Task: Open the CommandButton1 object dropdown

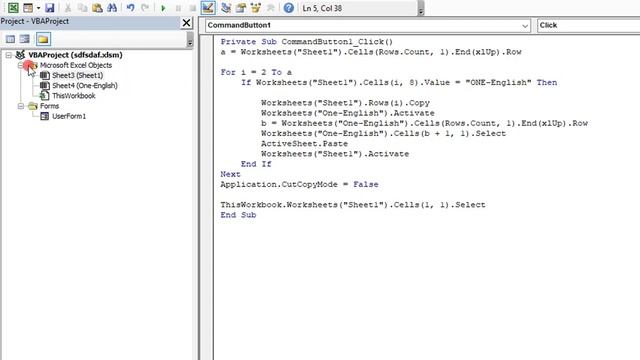Action: pos(525,25)
